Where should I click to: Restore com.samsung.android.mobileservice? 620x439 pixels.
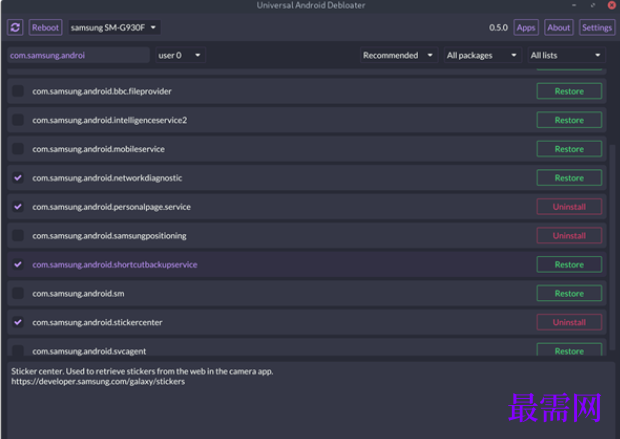569,149
